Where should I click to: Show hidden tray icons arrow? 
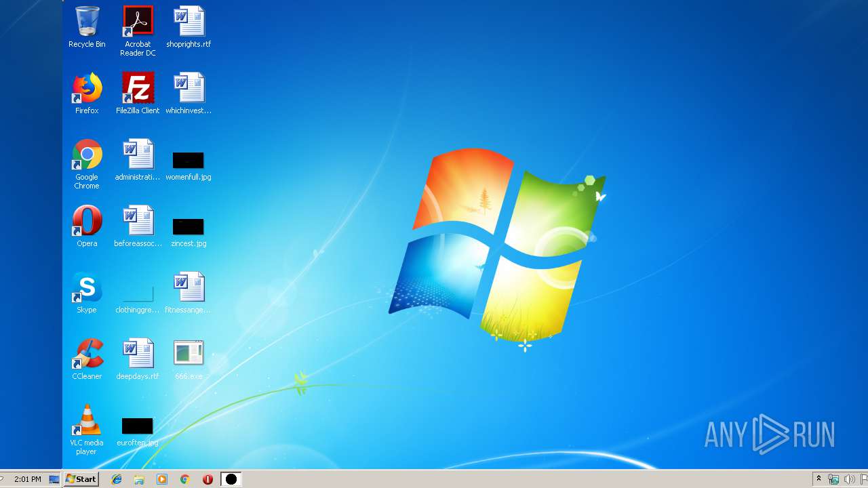pos(818,479)
